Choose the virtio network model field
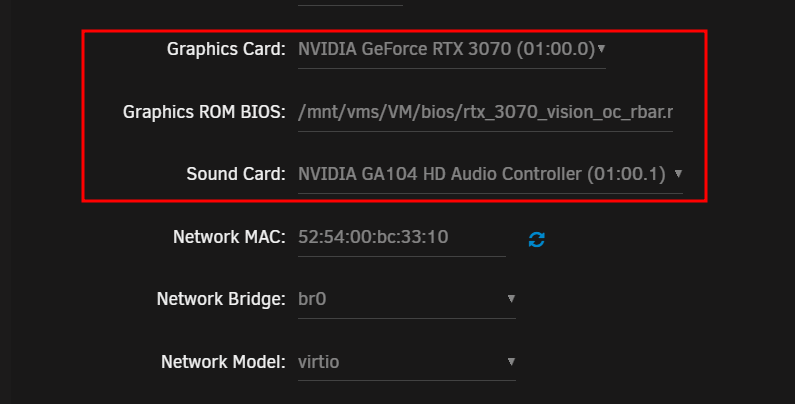The height and width of the screenshot is (404, 795). [407, 362]
